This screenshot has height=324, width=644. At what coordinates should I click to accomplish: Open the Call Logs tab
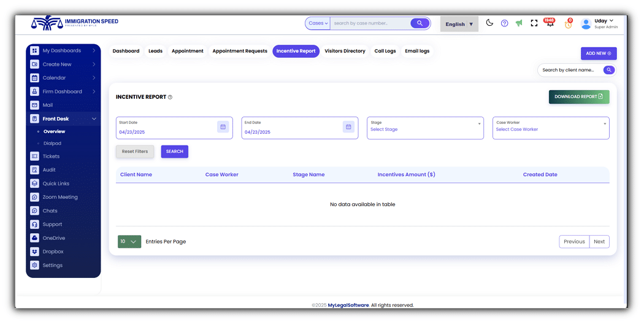click(x=385, y=51)
